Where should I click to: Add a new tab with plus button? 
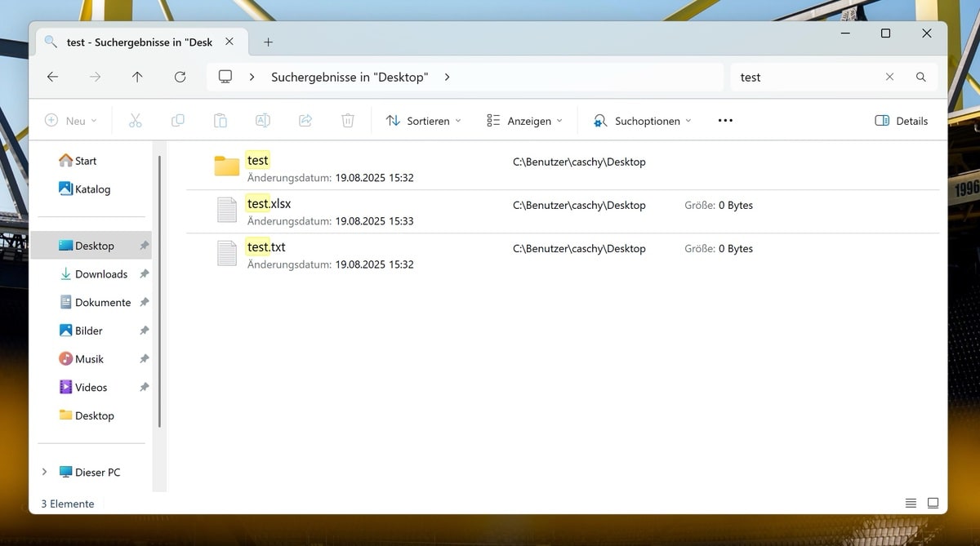(x=268, y=42)
